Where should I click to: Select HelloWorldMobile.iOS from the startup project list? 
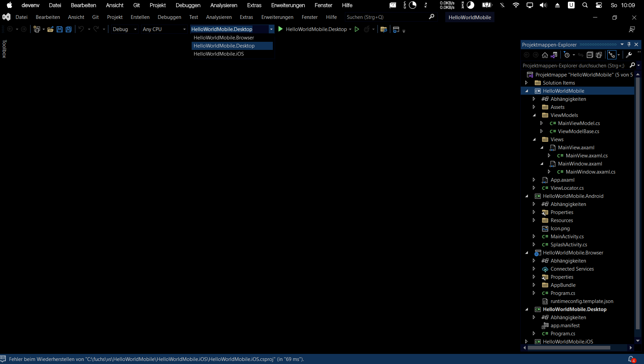[x=219, y=54]
